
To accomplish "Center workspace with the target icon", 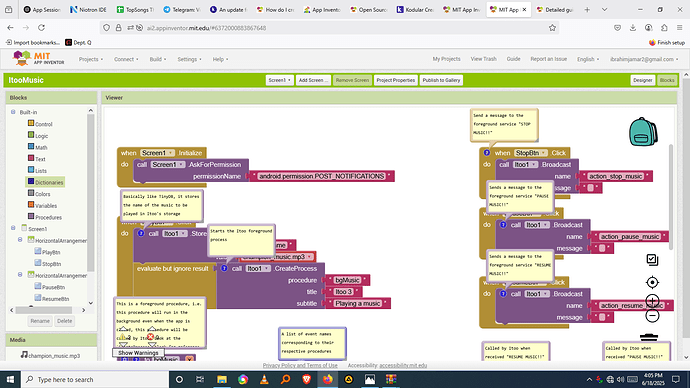I will 652,282.
